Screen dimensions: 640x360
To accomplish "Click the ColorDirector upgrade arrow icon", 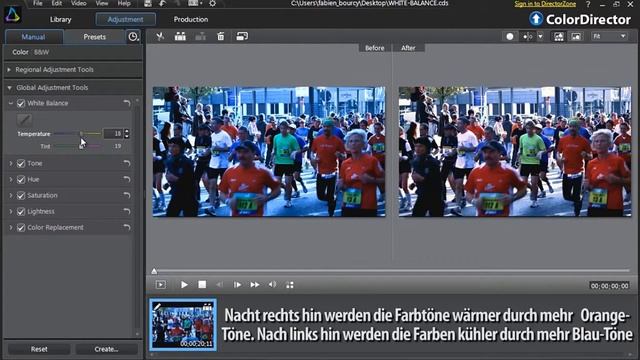I will coord(536,19).
